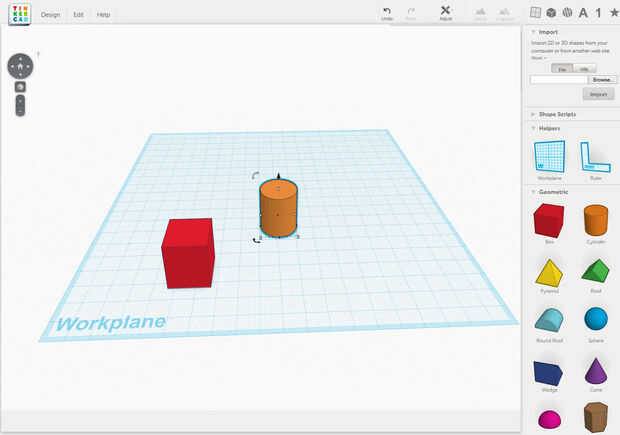Click the home view navigation control
This screenshot has width=620, height=435.
(x=20, y=66)
